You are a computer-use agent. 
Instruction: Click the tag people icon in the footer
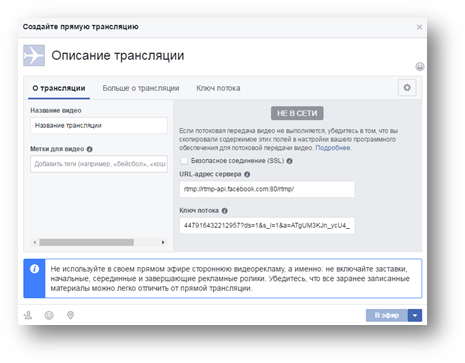pyautogui.click(x=28, y=315)
